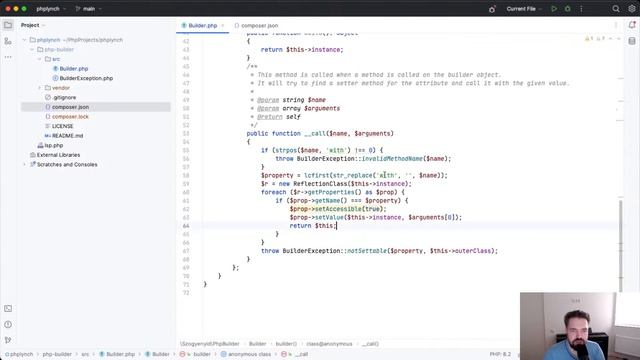The image size is (640, 360).
Task: Click ReflectionClass on line 59
Action: [319, 184]
